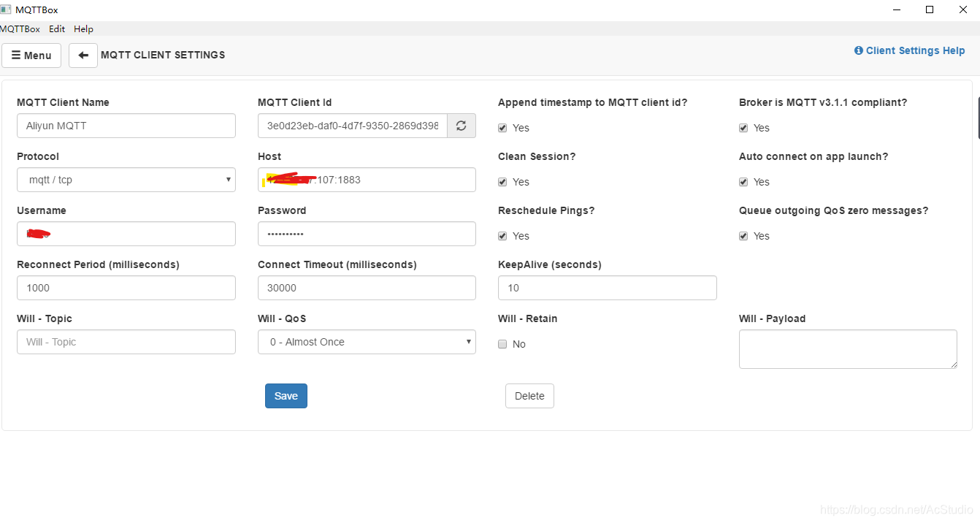Viewport: 980px width, 523px height.
Task: Focus the Username field
Action: pyautogui.click(x=126, y=234)
